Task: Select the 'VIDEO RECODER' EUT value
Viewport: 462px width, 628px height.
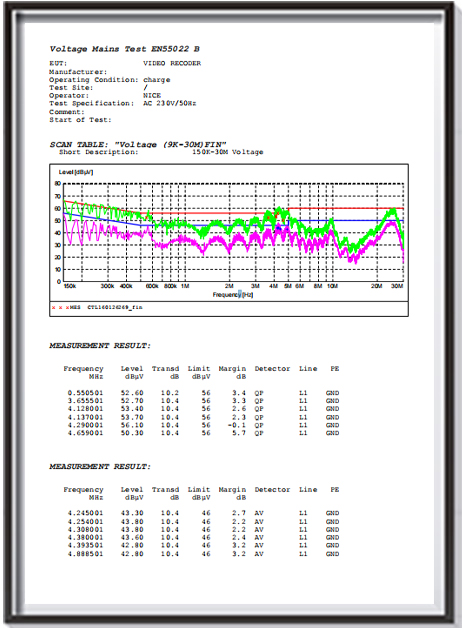Action: click(172, 63)
